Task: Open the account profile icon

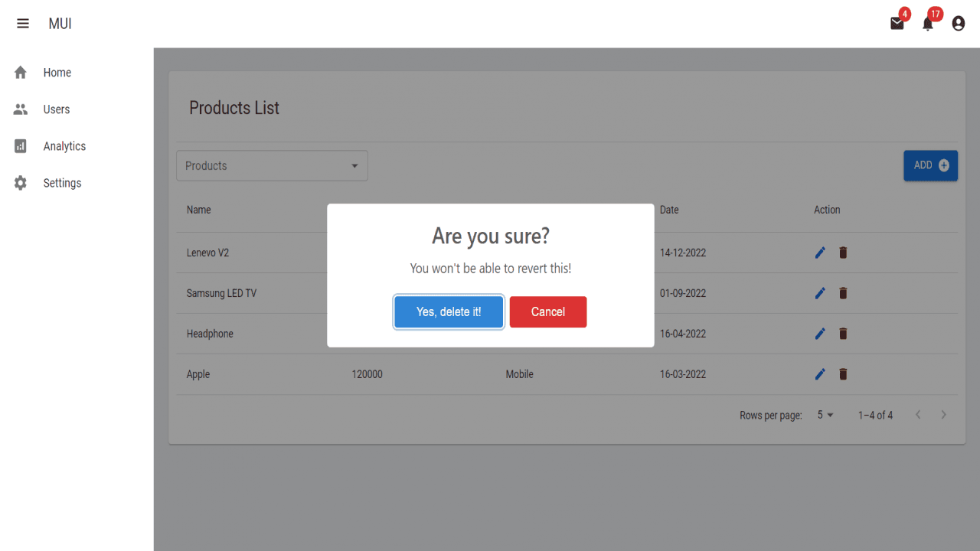Action: [x=959, y=24]
